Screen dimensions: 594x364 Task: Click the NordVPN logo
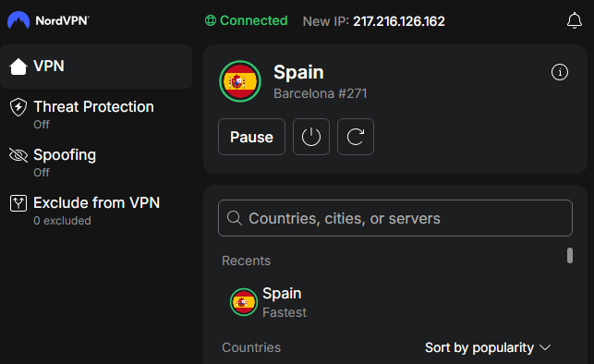pyautogui.click(x=48, y=20)
